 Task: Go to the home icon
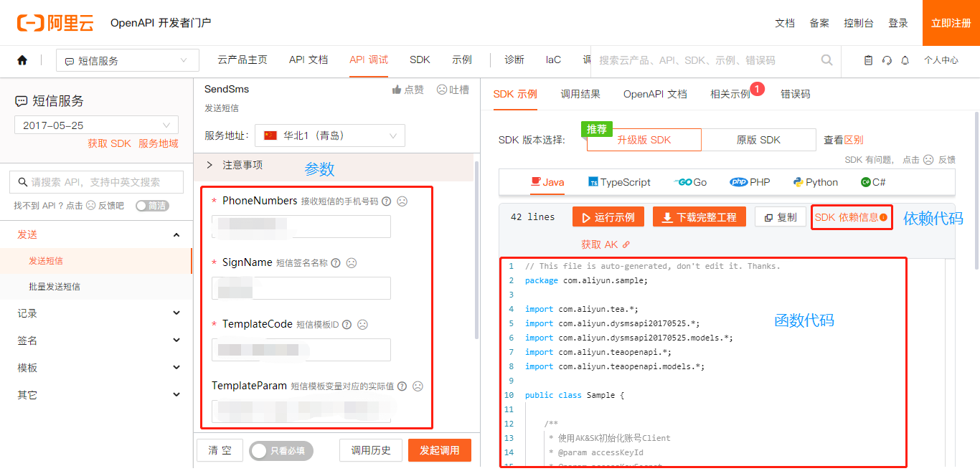click(22, 60)
